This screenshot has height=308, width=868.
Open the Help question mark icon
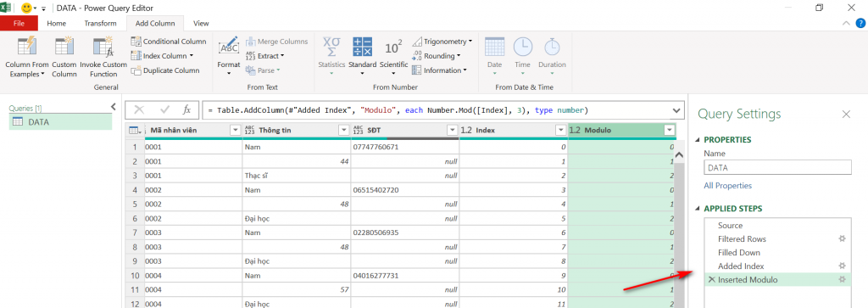860,23
